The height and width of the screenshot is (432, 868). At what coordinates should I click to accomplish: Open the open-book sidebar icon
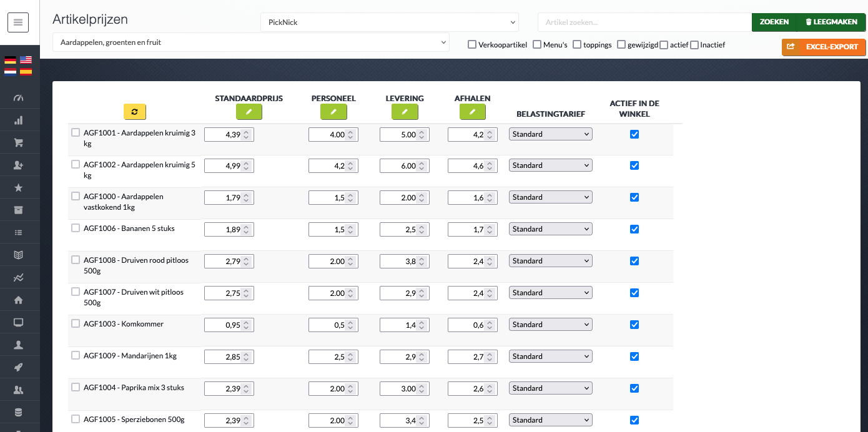18,255
